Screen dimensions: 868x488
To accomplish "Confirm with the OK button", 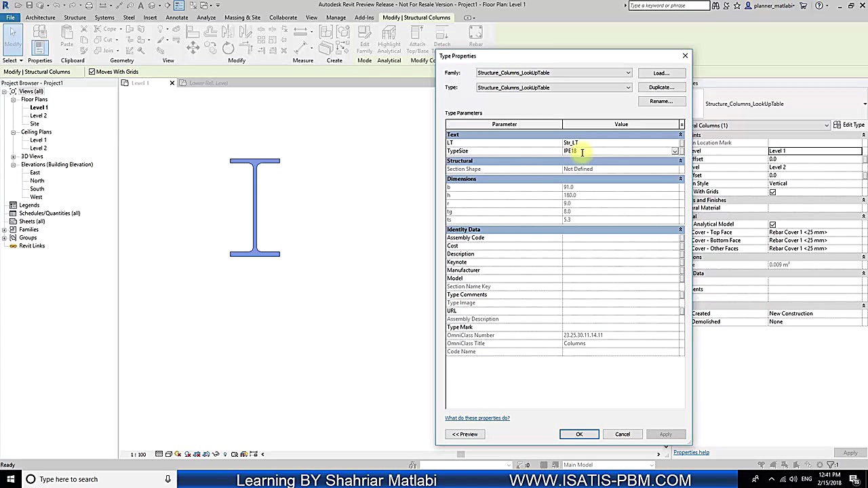I will pyautogui.click(x=578, y=434).
